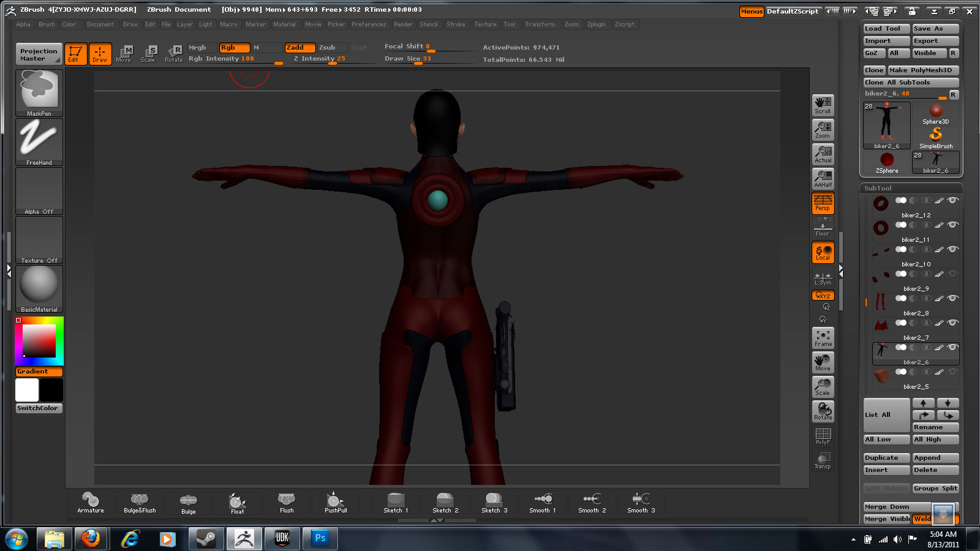Open the Material menu
This screenshot has height=551, width=980.
284,24
